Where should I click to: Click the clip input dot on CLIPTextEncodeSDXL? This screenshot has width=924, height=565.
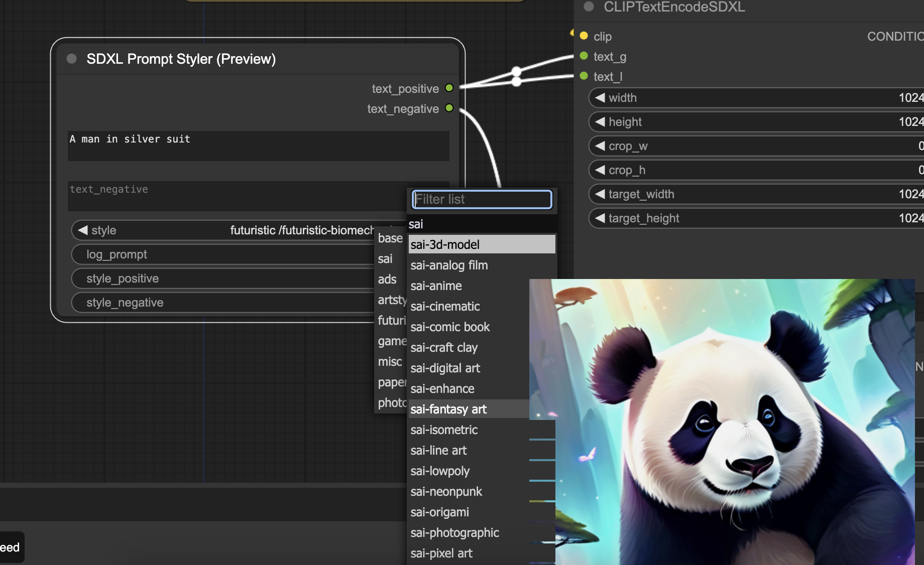pos(583,36)
